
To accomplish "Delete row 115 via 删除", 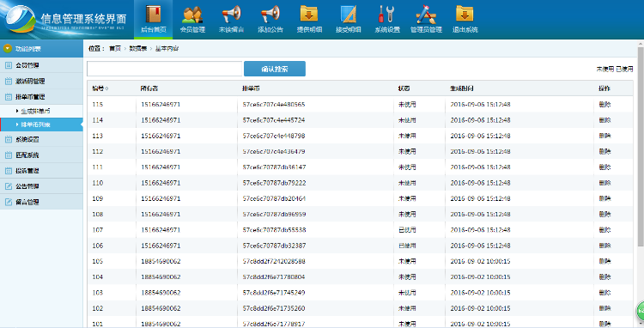I will [x=605, y=104].
